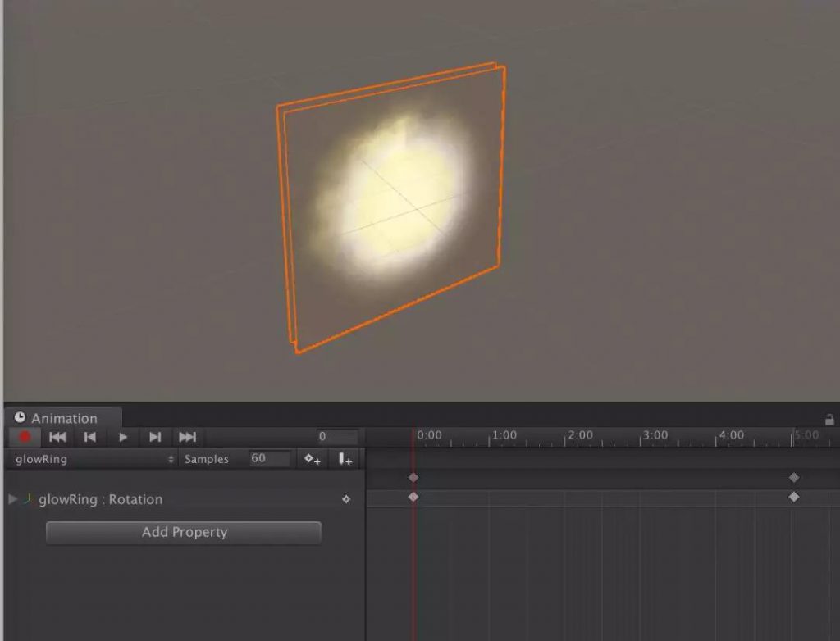Expand the glowRing Rotation property
840x641 pixels.
tap(13, 499)
